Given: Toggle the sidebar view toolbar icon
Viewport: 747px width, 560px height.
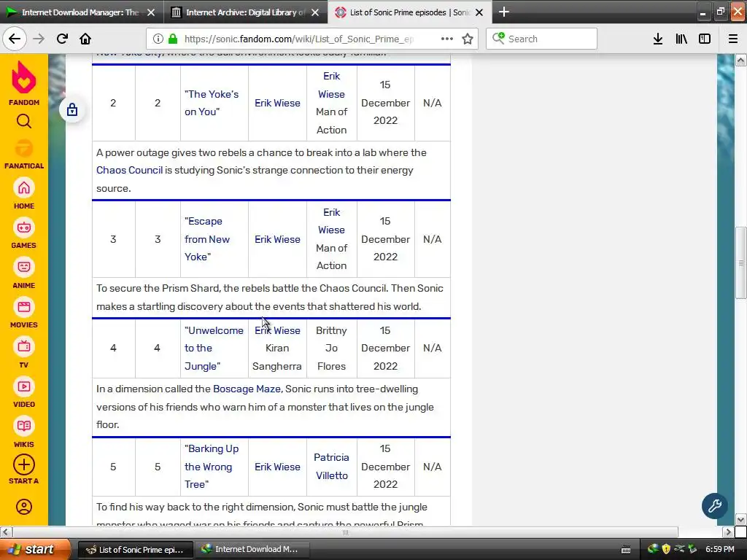Looking at the screenshot, I should pyautogui.click(x=705, y=39).
